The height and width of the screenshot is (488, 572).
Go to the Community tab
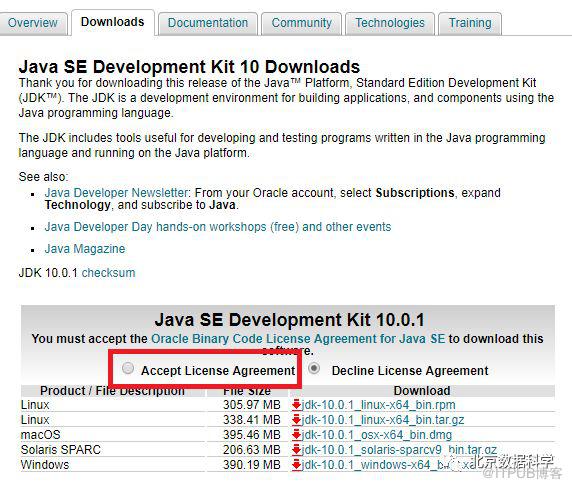coord(301,23)
